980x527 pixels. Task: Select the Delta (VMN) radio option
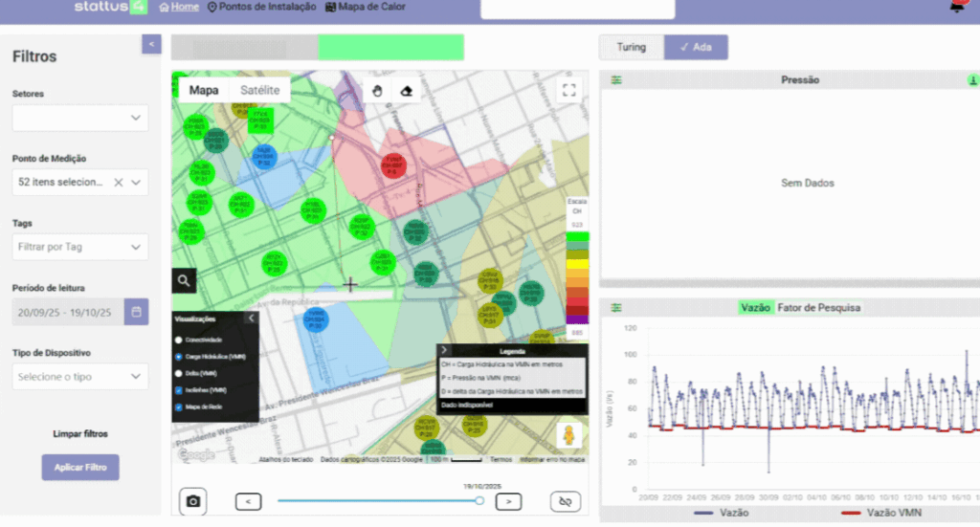tap(179, 373)
